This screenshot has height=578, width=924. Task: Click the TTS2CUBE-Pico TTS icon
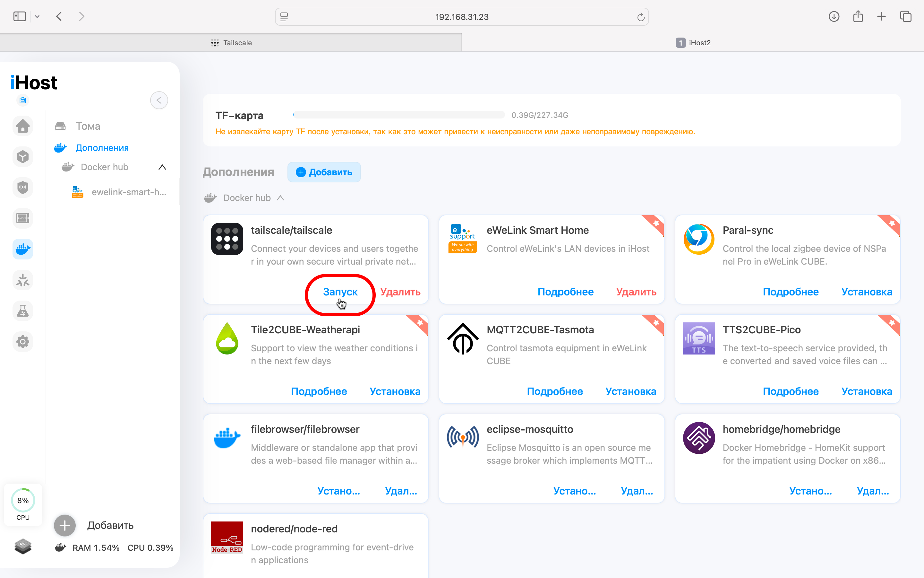tap(699, 338)
